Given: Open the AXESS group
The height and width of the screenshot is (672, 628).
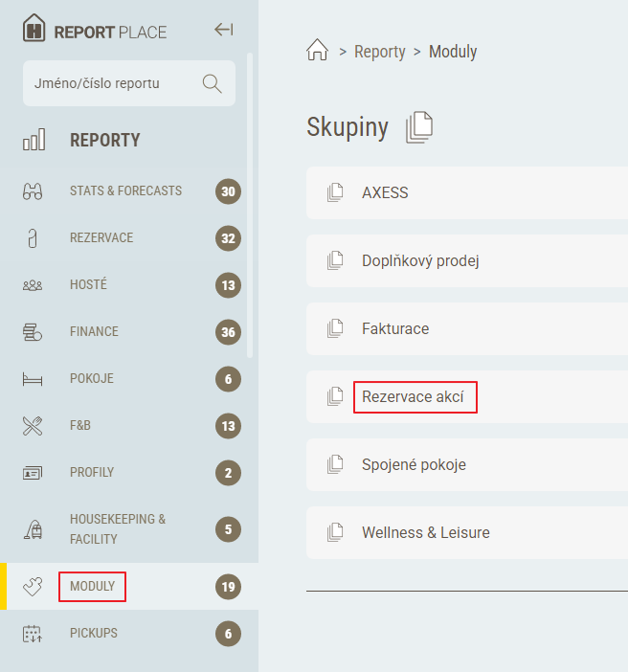Looking at the screenshot, I should [x=385, y=192].
